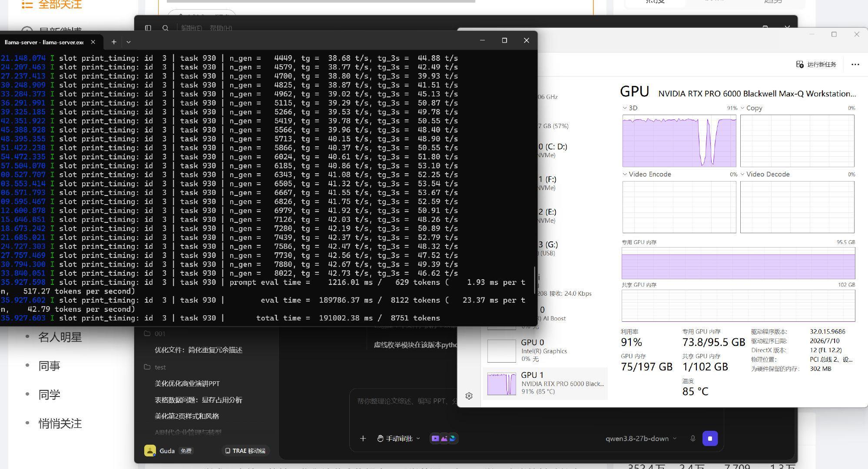Select the GPU 0 Intel Graphics entry
868x469 pixels.
click(x=545, y=351)
